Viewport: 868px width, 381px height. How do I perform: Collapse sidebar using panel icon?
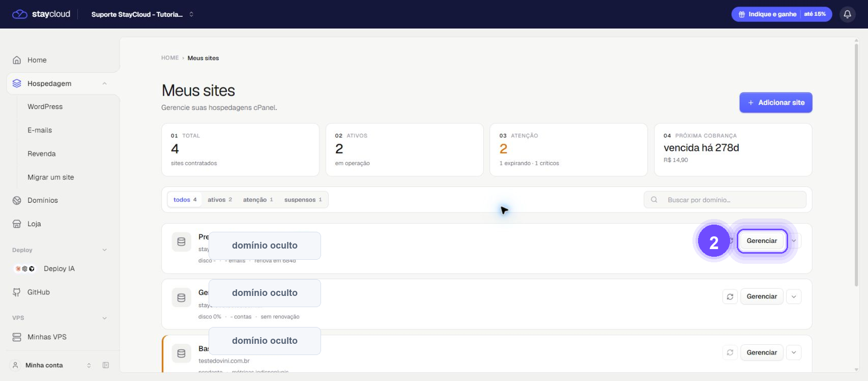106,365
